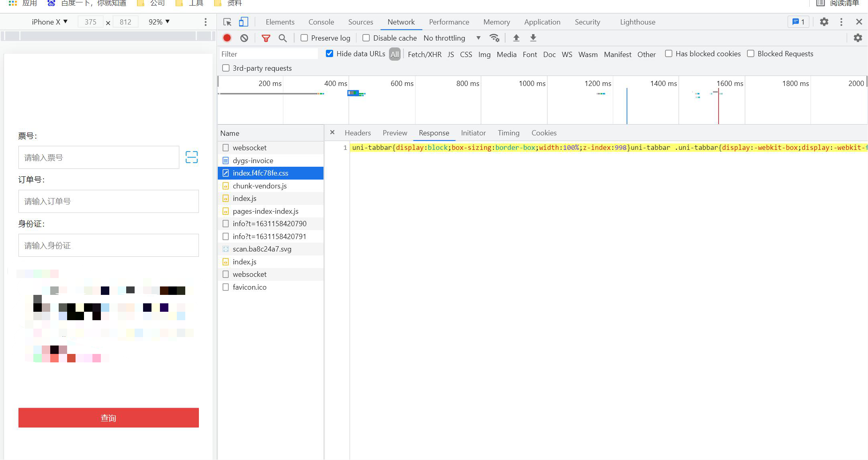Enable the Preserve log checkbox
This screenshot has height=460, width=868.
click(304, 38)
